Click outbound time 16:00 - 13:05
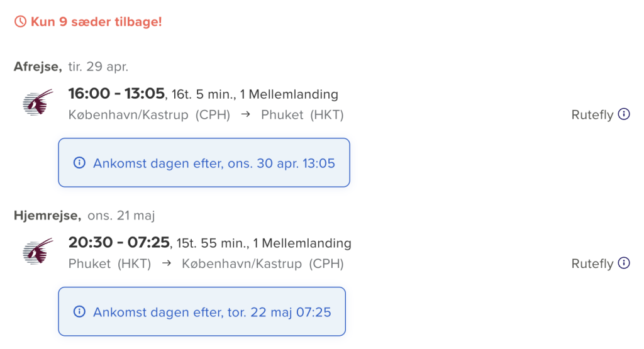Viewport: 644px width, 349px height. click(x=116, y=94)
